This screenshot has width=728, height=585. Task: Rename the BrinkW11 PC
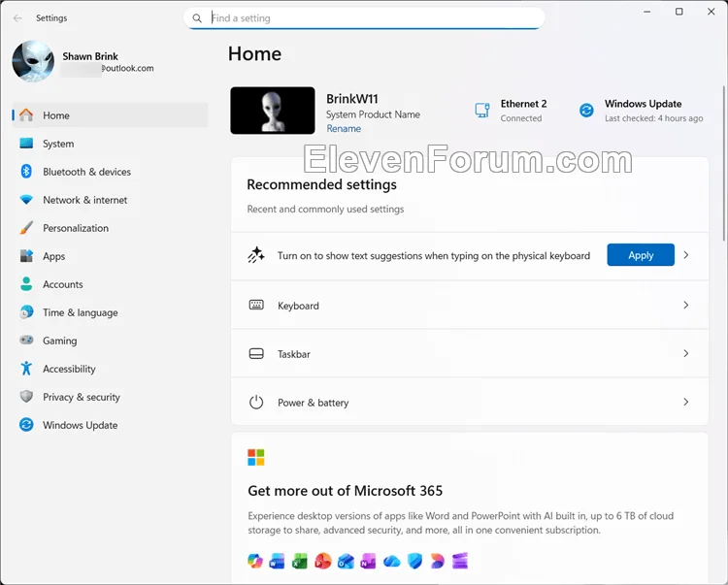point(344,128)
